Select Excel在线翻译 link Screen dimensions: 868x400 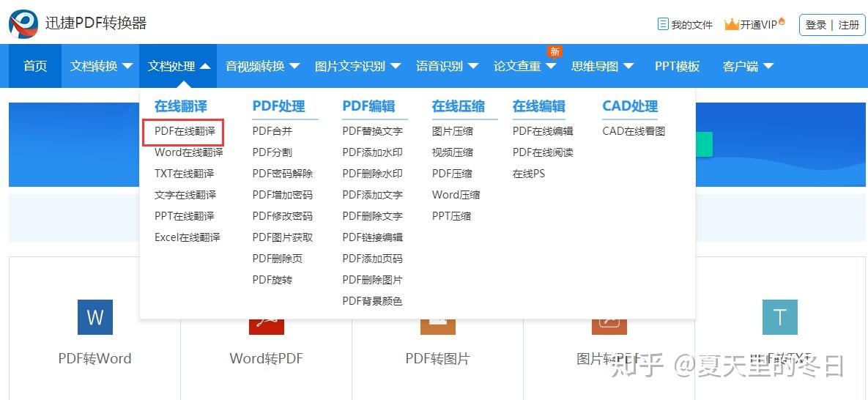click(187, 237)
